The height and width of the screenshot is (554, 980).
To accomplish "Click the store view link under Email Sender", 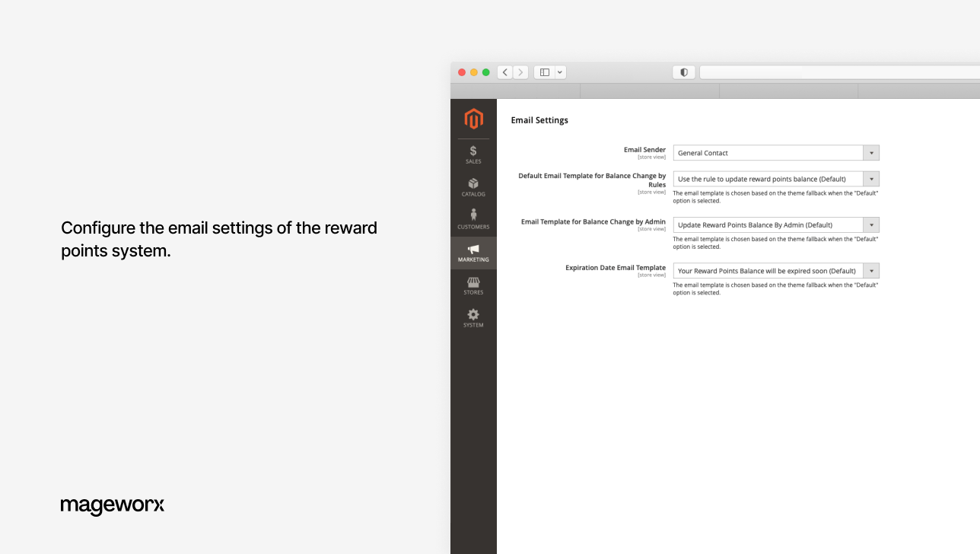I will pyautogui.click(x=652, y=157).
